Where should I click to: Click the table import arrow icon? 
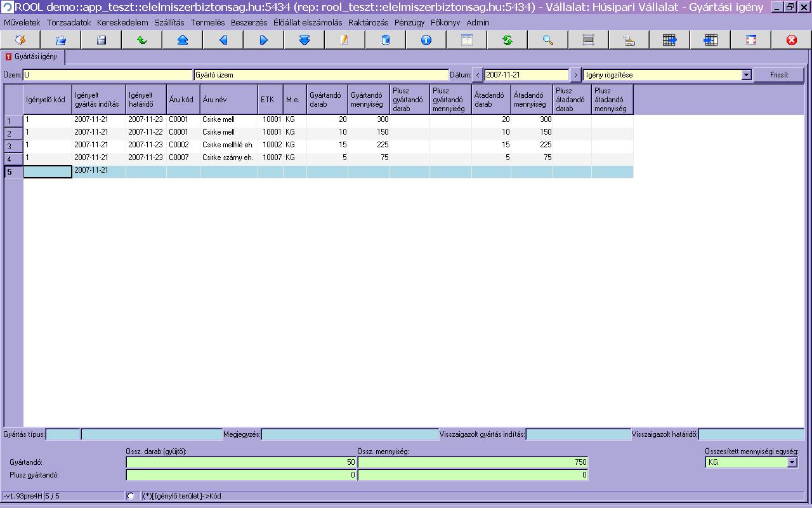[710, 40]
